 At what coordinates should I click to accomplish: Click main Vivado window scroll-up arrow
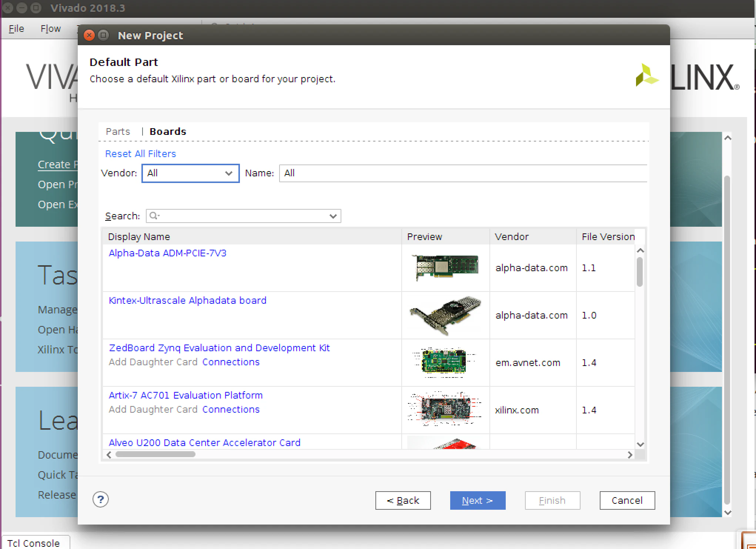pyautogui.click(x=727, y=138)
